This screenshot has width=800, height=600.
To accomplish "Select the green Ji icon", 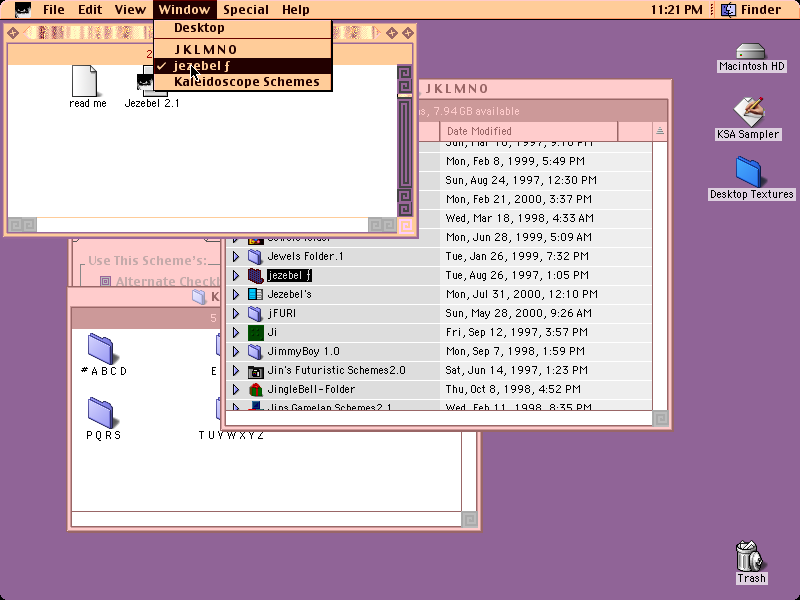I will (255, 333).
